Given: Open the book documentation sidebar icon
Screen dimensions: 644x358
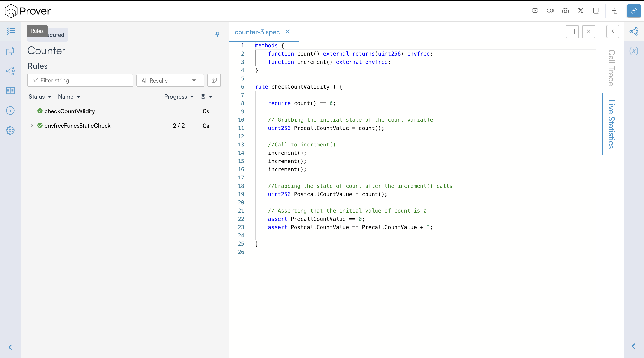Looking at the screenshot, I should 10,91.
